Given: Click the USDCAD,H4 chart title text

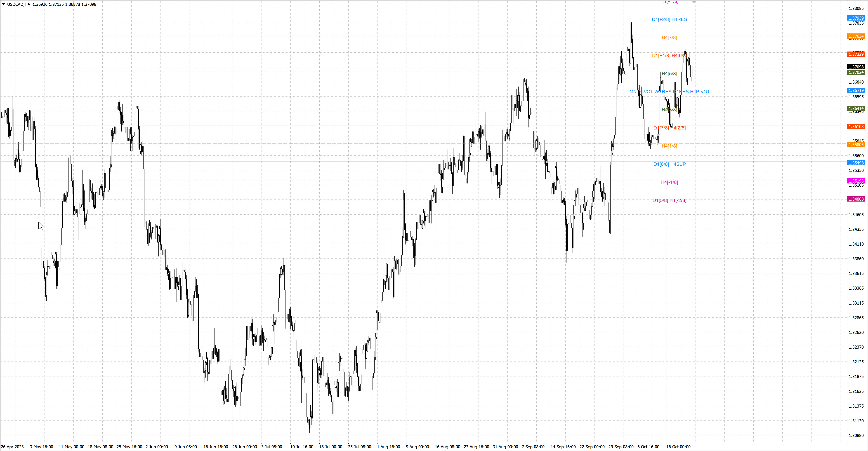Looking at the screenshot, I should 19,4.
